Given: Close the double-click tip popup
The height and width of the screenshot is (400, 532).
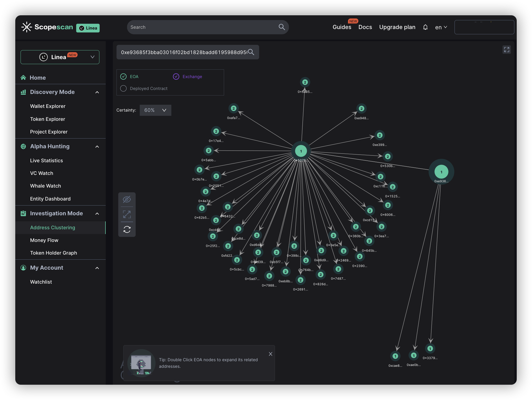Looking at the screenshot, I should tap(270, 354).
